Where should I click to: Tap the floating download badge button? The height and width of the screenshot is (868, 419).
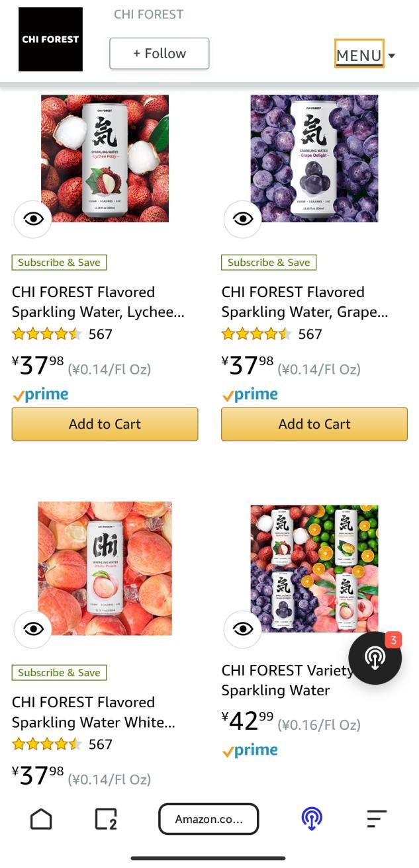coord(375,657)
